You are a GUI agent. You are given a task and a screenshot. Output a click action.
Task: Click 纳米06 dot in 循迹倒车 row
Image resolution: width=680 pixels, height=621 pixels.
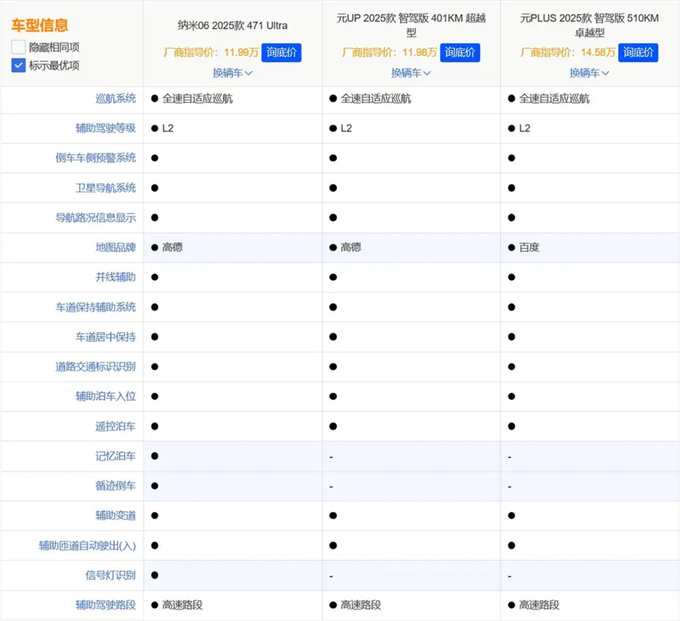coord(155,486)
